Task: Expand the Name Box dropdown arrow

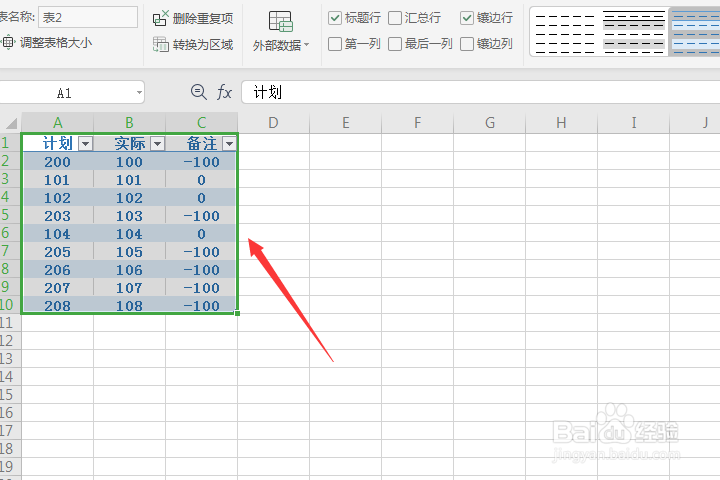Action: 139,93
